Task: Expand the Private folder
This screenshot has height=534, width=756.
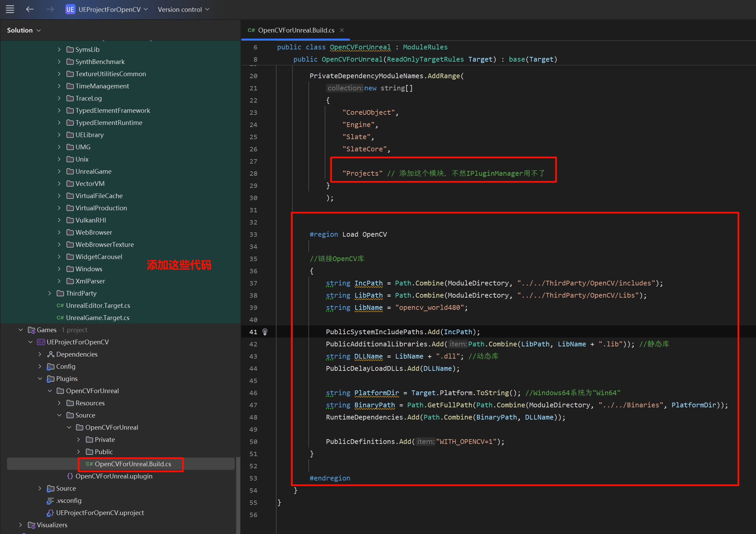Action: coord(79,440)
